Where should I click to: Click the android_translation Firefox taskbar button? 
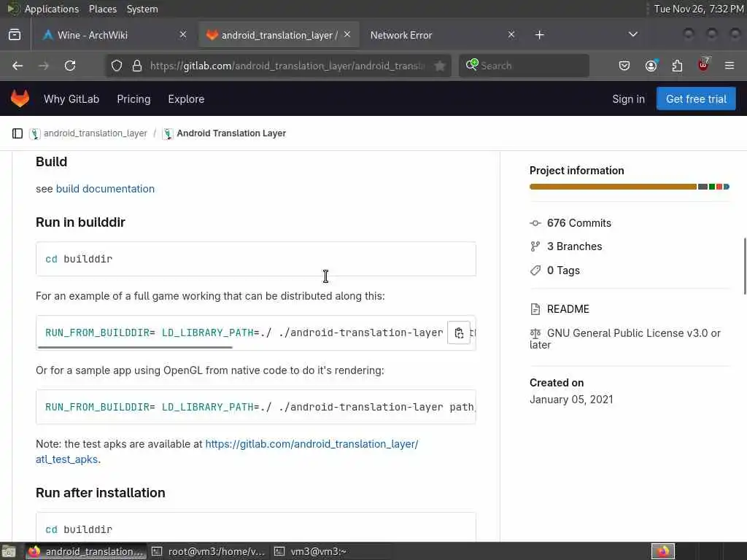point(86,551)
